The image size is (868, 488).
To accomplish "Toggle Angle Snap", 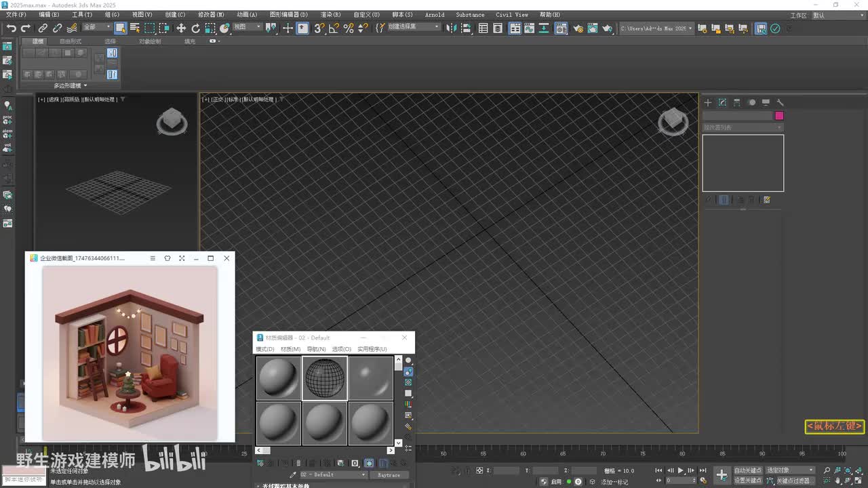I will tap(334, 28).
